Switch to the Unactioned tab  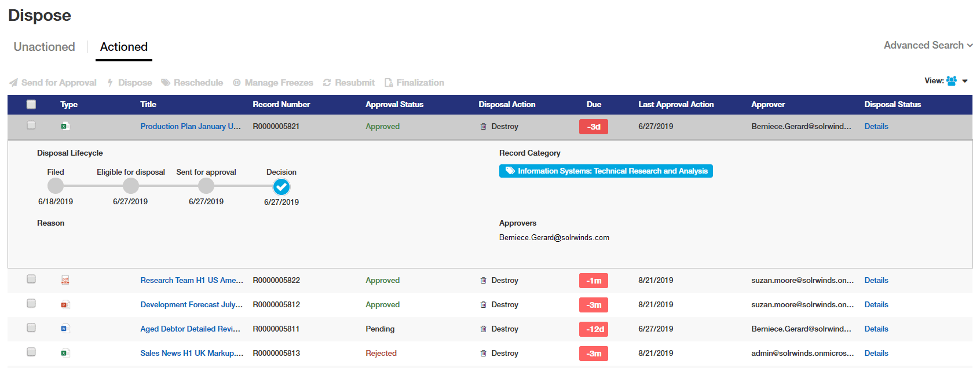coord(45,47)
